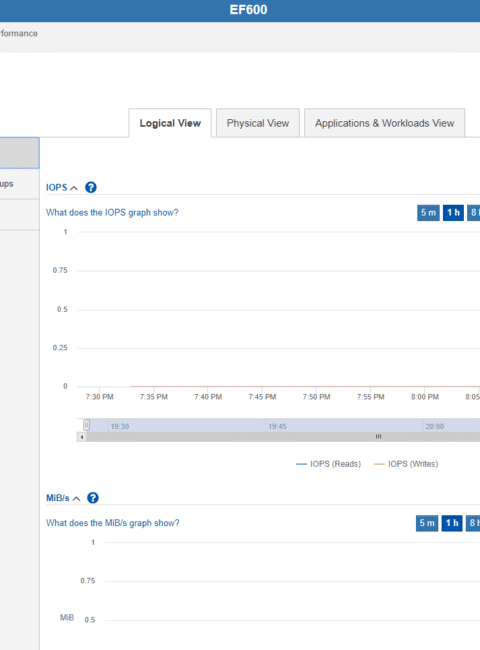Screen dimensions: 480x650
Task: Click the 19:45 marker on IOPS navigator
Action: 277,426
